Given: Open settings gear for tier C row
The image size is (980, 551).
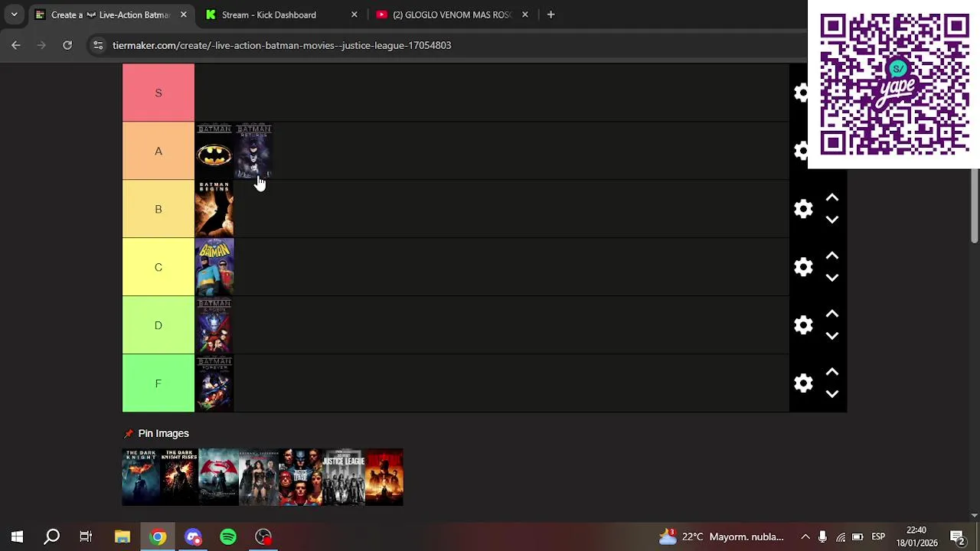Looking at the screenshot, I should tap(803, 267).
